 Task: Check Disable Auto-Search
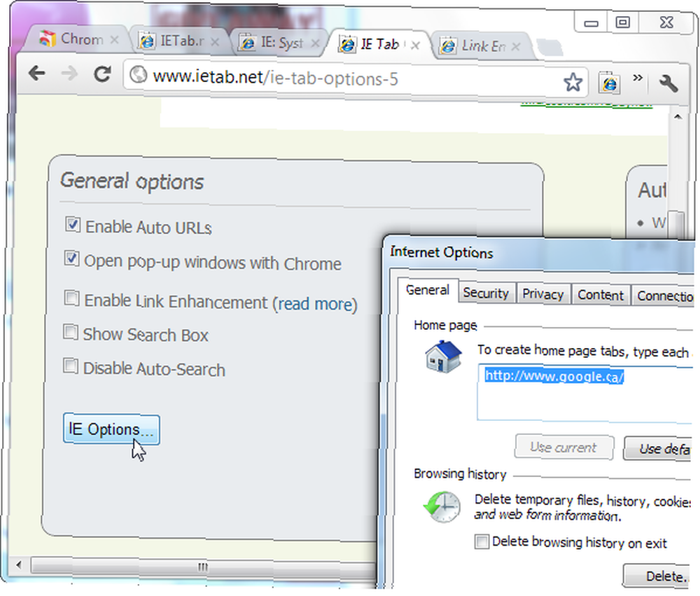71,366
